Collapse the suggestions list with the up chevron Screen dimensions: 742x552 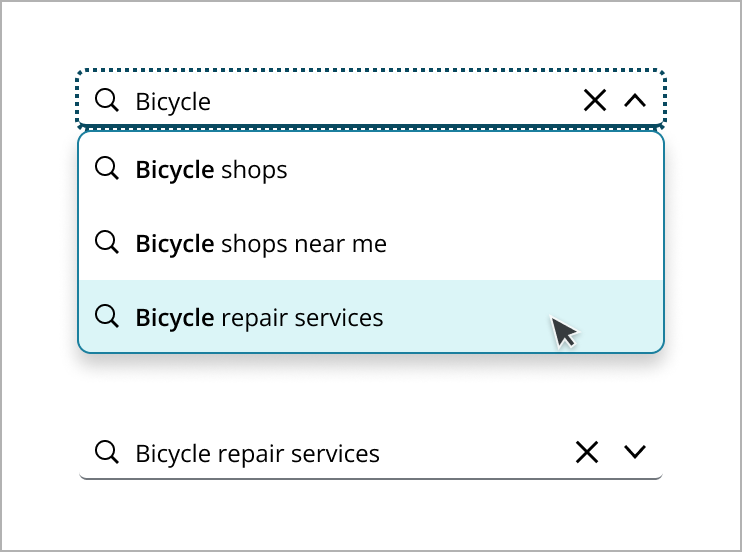click(x=635, y=100)
